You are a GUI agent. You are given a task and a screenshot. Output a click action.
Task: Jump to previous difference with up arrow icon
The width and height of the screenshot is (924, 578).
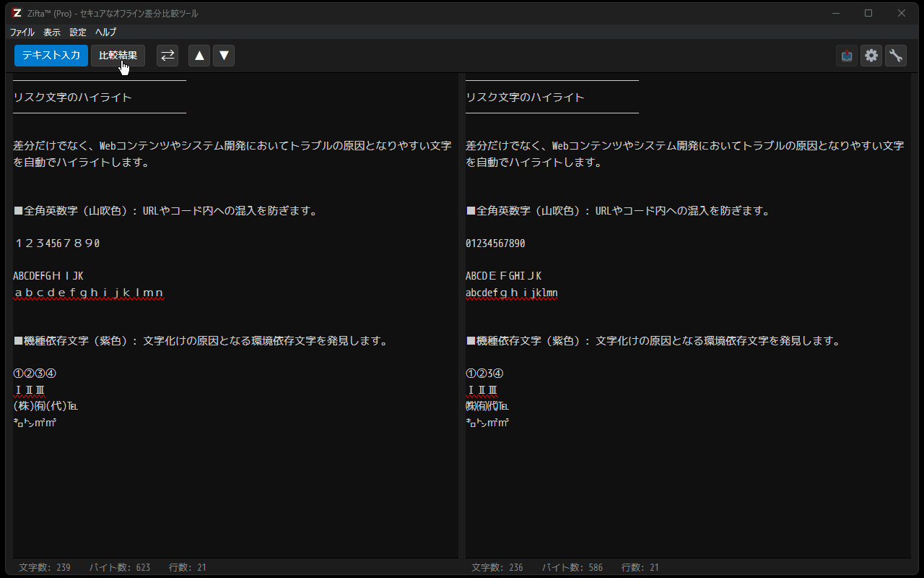point(199,56)
